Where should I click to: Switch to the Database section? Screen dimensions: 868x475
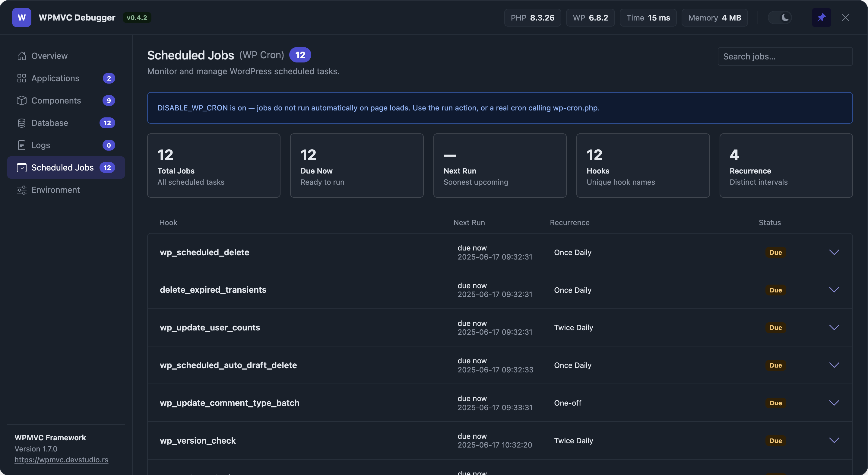coord(66,123)
